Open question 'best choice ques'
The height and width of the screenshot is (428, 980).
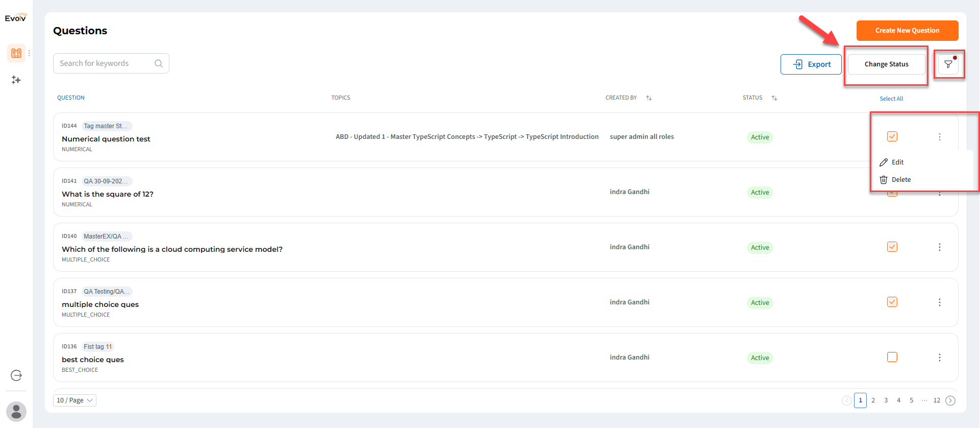[93, 360]
